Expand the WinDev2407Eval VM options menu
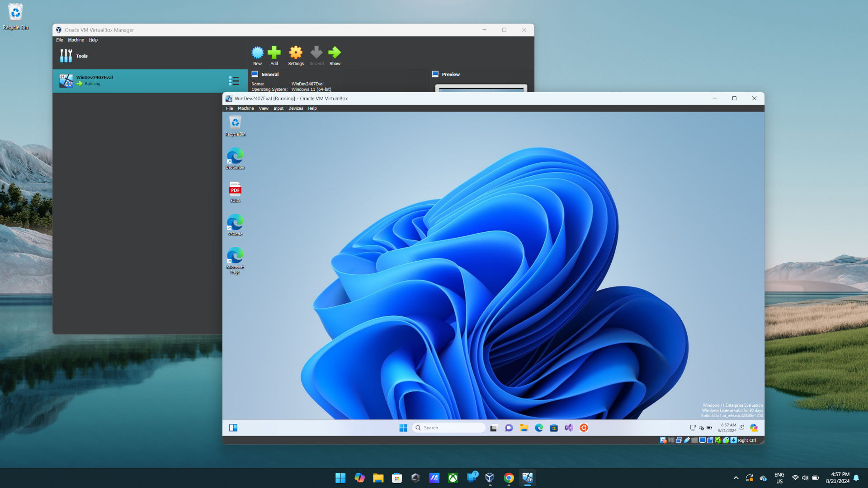The width and height of the screenshot is (868, 488). pyautogui.click(x=234, y=80)
